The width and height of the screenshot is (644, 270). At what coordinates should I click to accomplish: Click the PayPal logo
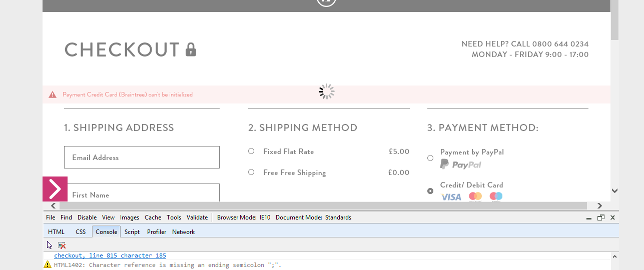pos(461,164)
